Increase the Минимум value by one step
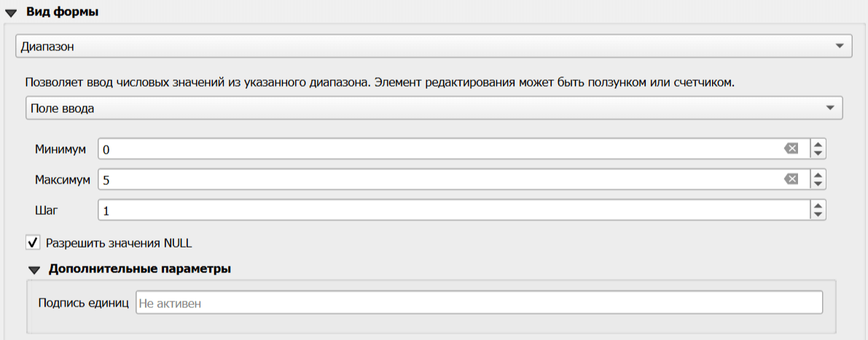Viewport: 868px width, 340px height. [818, 145]
